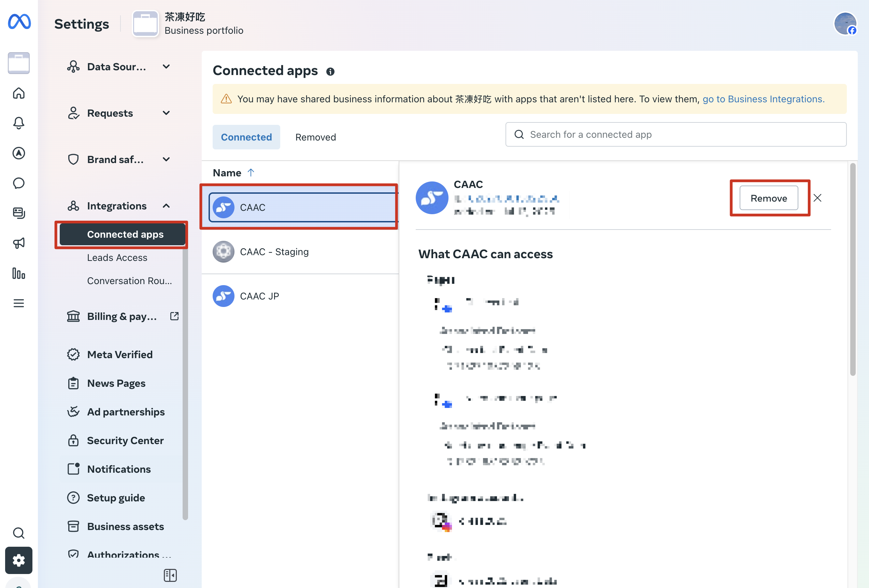Screen dimensions: 869x588
Task: Open Setup guide
Action: (x=116, y=498)
